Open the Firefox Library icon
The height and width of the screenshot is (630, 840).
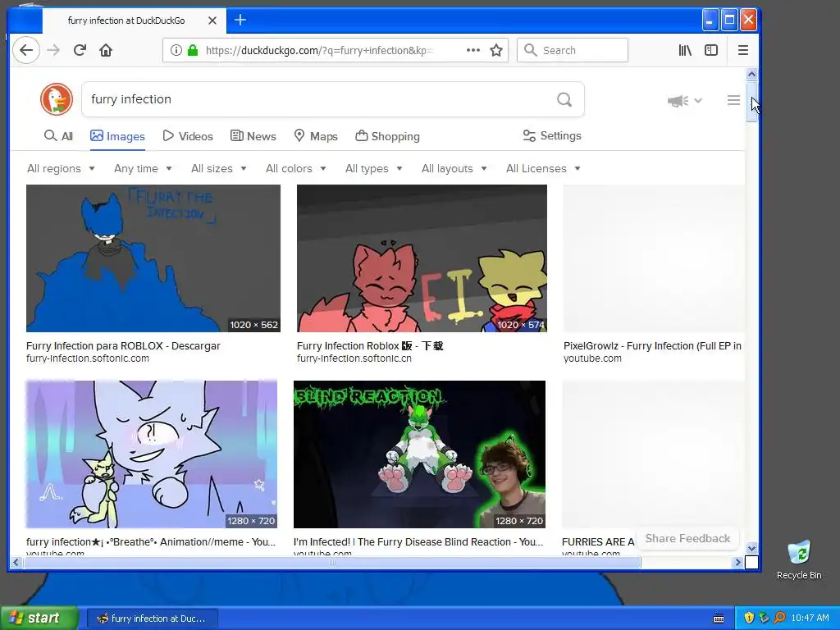[685, 50]
